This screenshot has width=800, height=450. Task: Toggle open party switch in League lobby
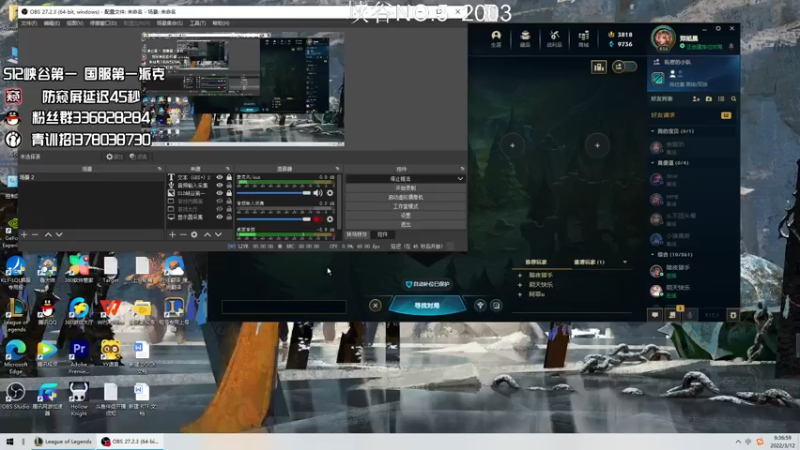(x=624, y=67)
